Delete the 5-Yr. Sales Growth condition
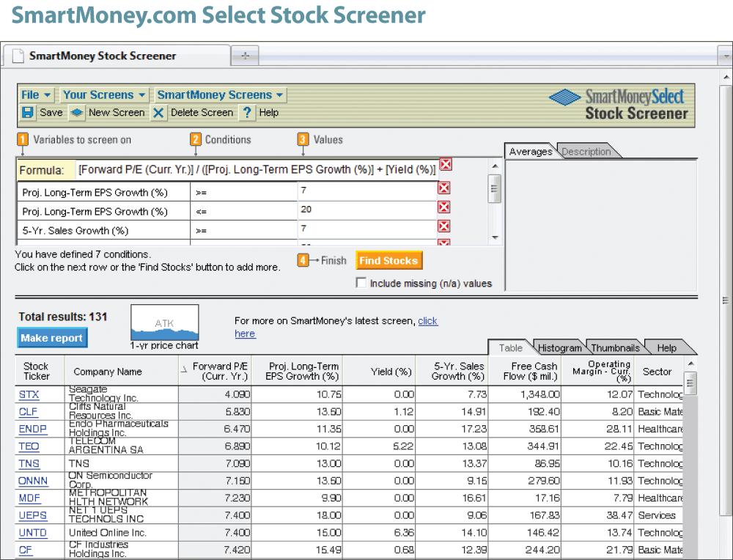This screenshot has width=733, height=560. [443, 226]
